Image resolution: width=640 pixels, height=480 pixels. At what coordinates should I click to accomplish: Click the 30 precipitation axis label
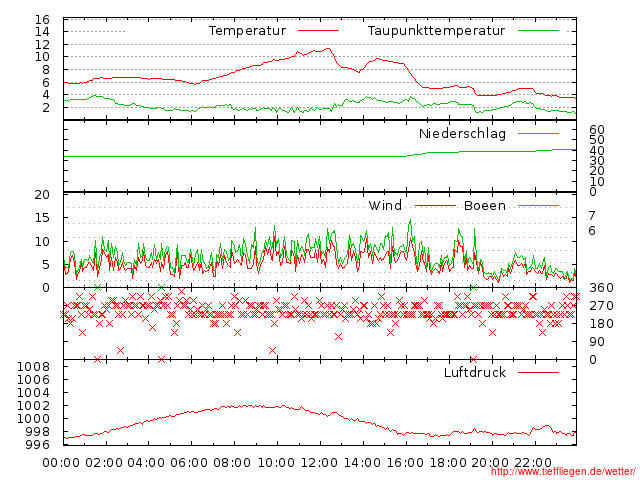tap(597, 161)
